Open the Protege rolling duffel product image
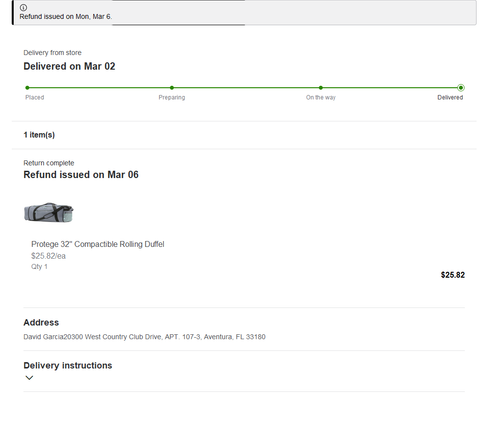This screenshot has width=500, height=423. 49,212
